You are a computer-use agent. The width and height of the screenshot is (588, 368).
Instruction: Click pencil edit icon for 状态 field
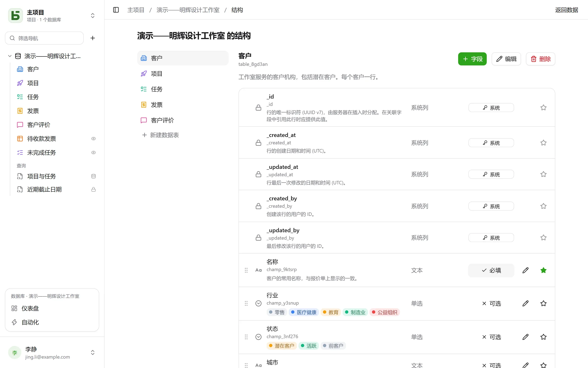click(x=525, y=337)
